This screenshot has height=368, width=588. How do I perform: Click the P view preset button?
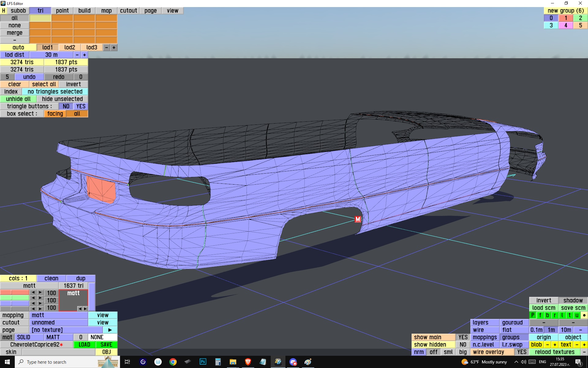[533, 315]
